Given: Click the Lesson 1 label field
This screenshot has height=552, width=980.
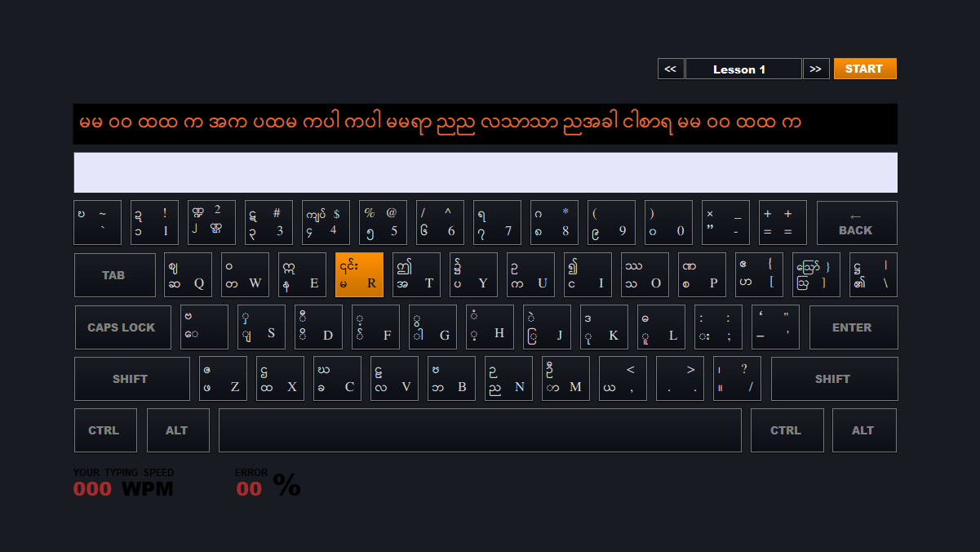Looking at the screenshot, I should pos(743,69).
